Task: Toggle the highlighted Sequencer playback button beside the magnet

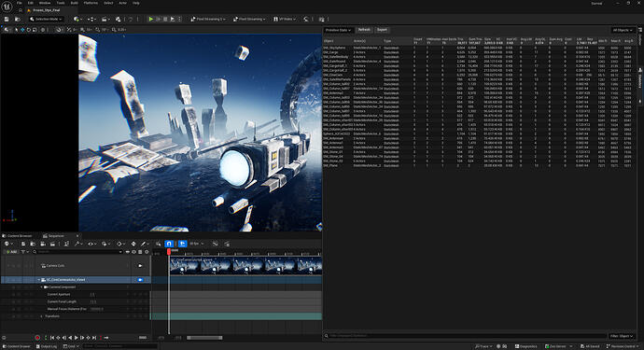Action: (x=182, y=244)
